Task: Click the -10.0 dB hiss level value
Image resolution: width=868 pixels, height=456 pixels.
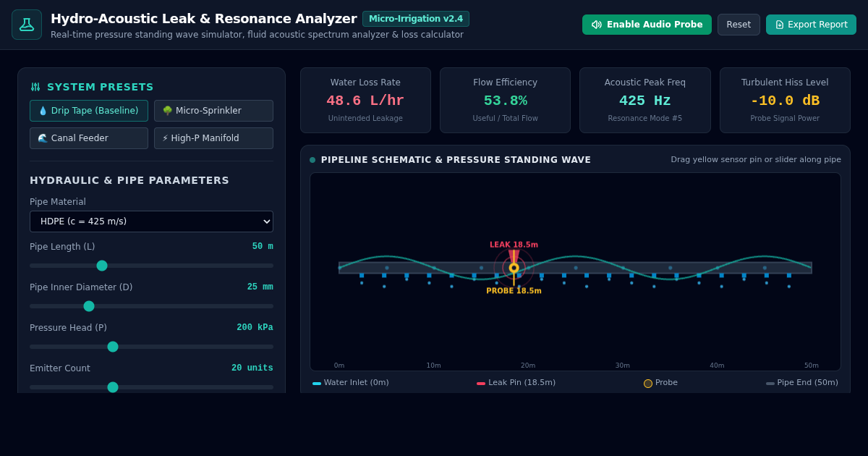Action: pos(785,101)
